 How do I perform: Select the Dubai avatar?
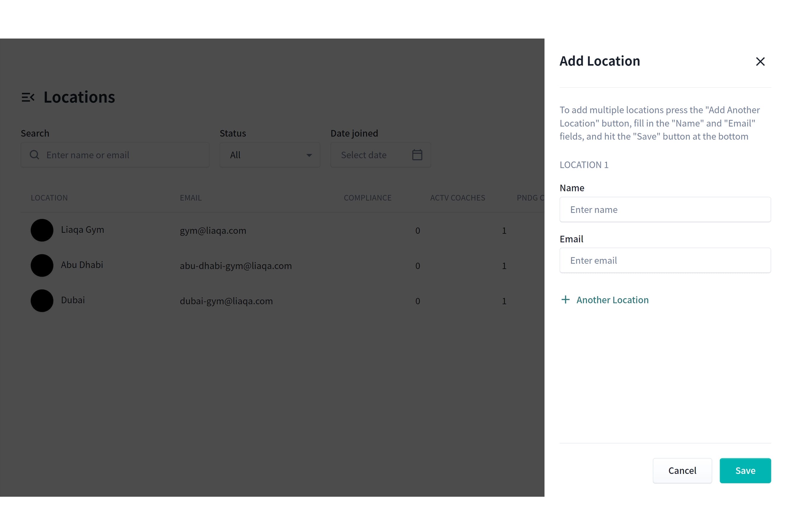tap(42, 301)
